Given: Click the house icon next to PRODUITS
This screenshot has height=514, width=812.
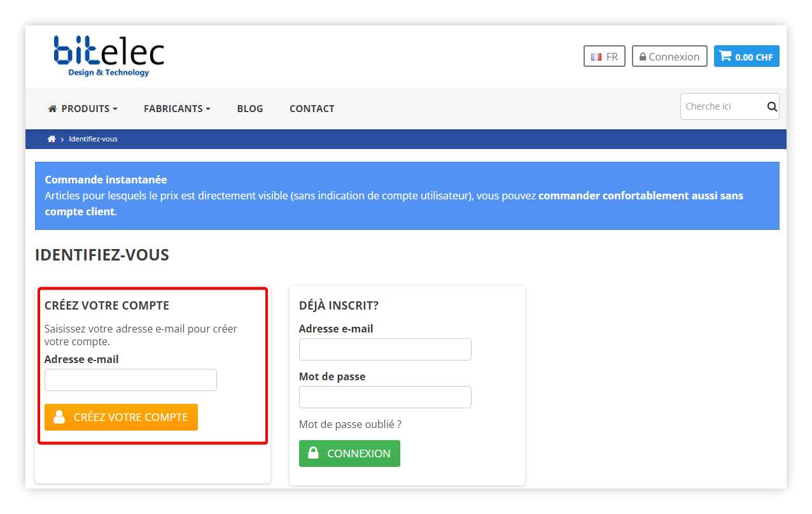Looking at the screenshot, I should (x=52, y=108).
